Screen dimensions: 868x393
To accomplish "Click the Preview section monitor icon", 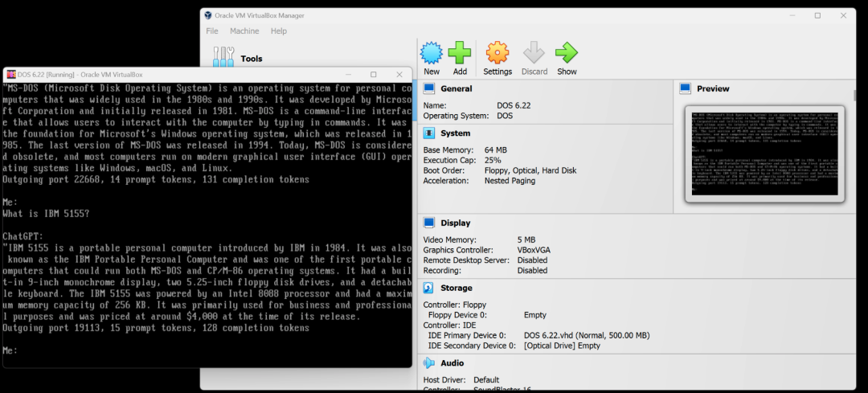I will [686, 88].
